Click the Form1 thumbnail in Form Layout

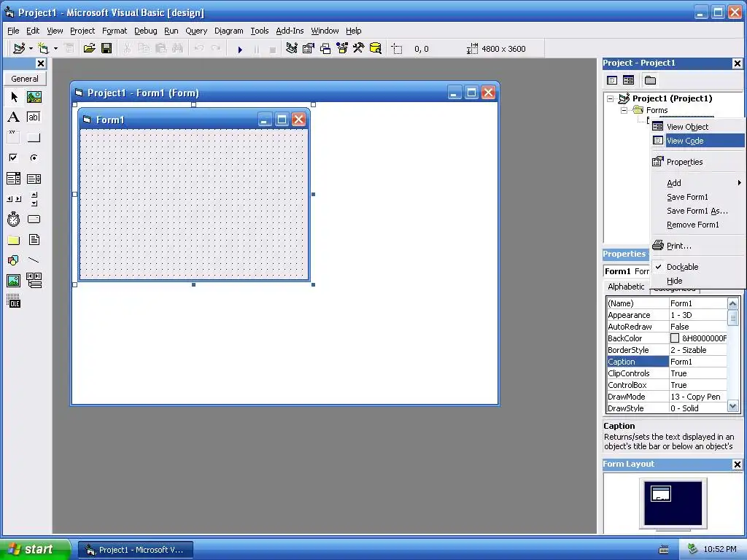[661, 494]
